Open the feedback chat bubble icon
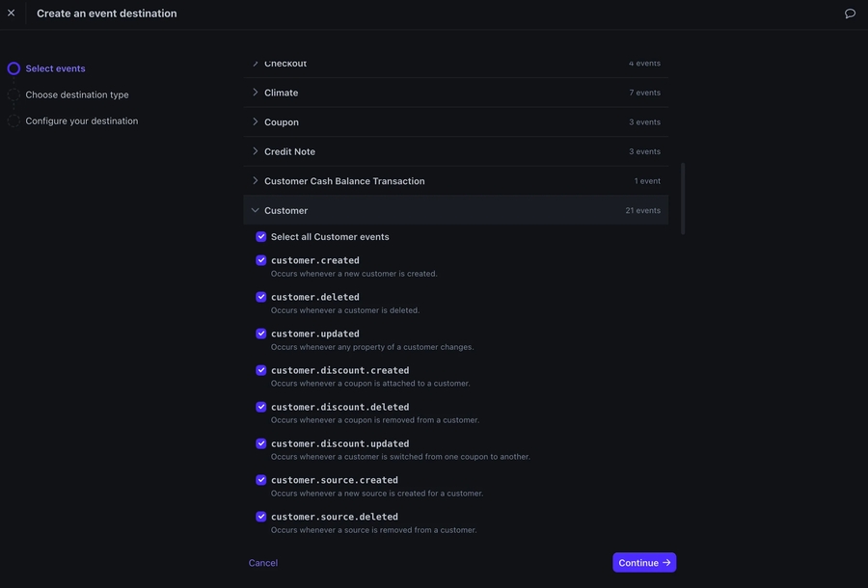Screen dimensions: 868x588 tap(850, 13)
